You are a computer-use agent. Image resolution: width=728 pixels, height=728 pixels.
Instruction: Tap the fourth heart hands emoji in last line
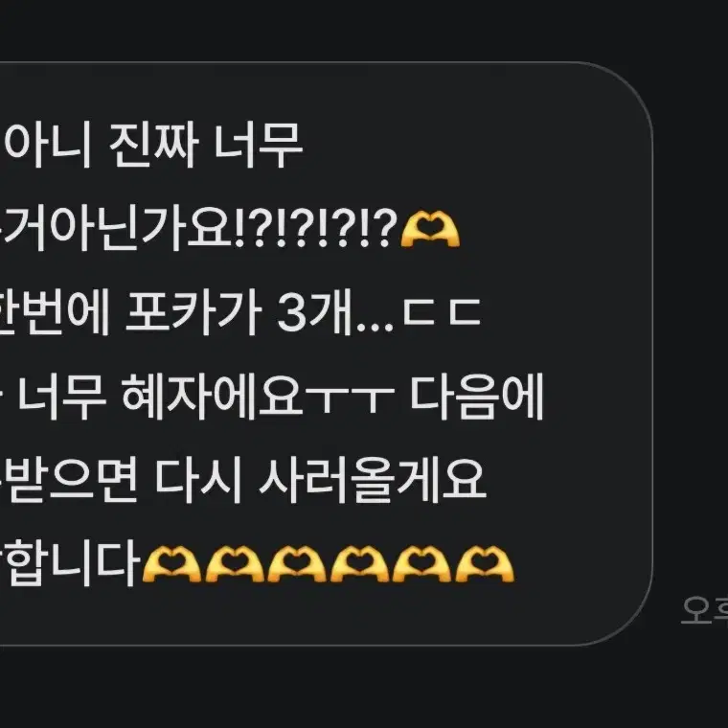tap(359, 564)
